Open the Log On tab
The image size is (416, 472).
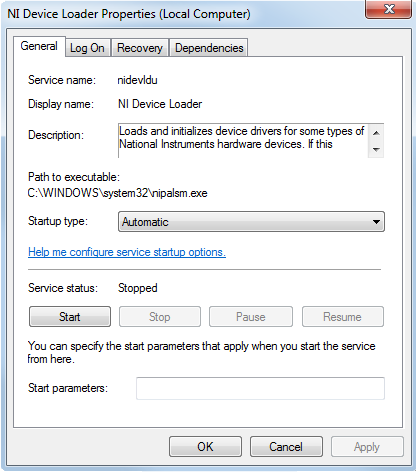click(x=87, y=48)
